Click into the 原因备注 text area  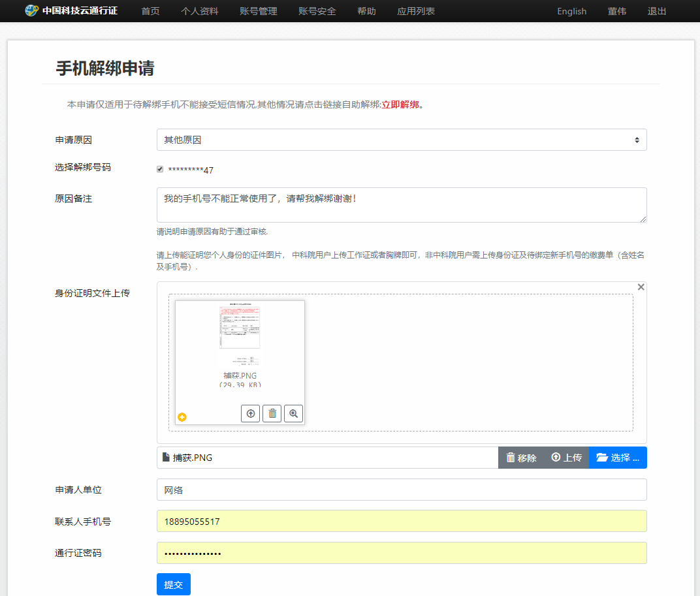(x=401, y=205)
